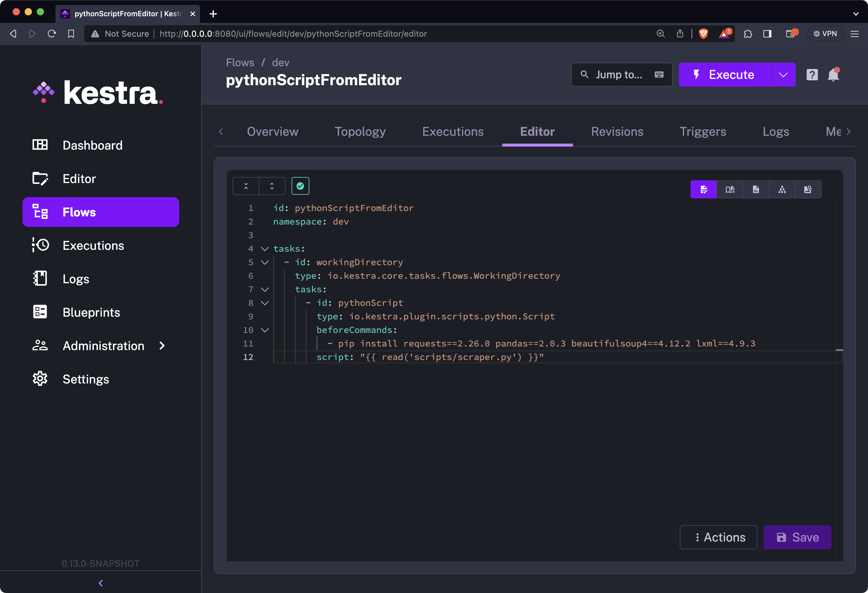Show the topology-only view icon
Image resolution: width=868 pixels, height=593 pixels.
(x=782, y=190)
